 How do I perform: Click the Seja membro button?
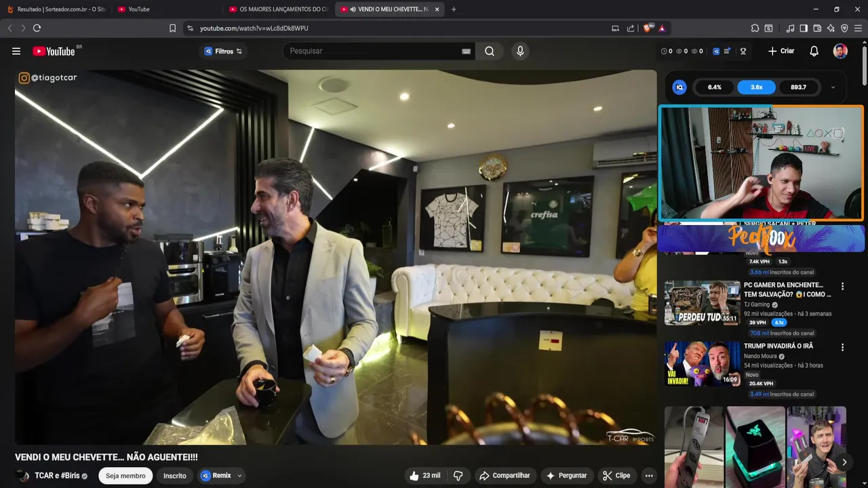(125, 476)
